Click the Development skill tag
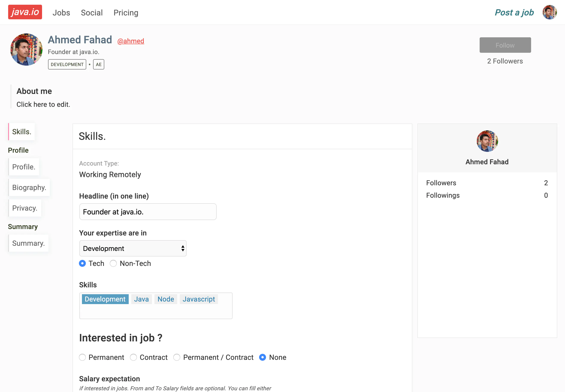Image resolution: width=565 pixels, height=392 pixels. coord(105,299)
